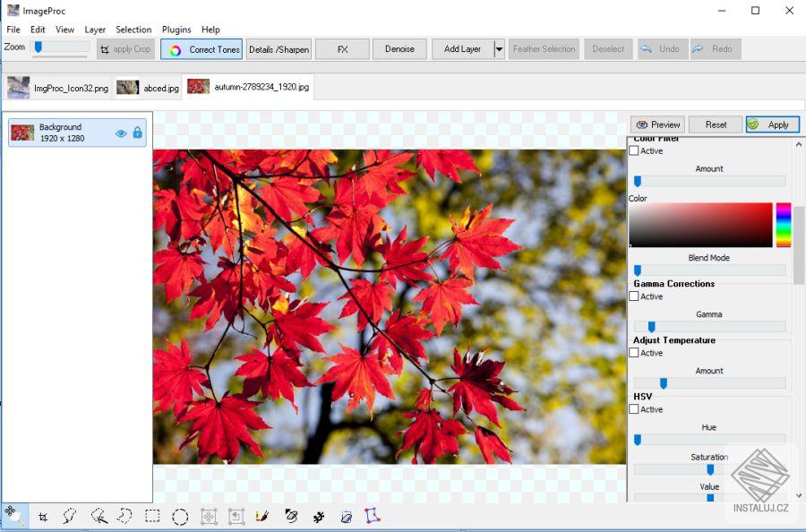Click the Correct Tones button
The width and height of the screenshot is (806, 532).
tap(201, 49)
